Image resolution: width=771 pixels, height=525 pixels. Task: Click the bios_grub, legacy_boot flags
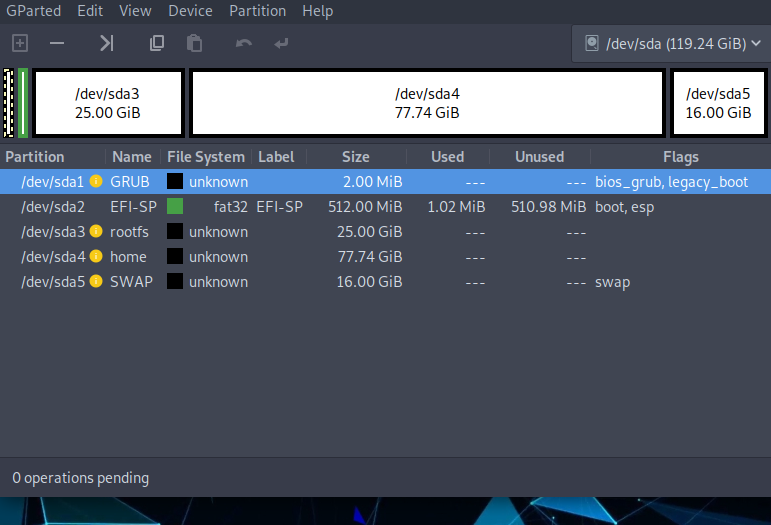click(x=672, y=182)
